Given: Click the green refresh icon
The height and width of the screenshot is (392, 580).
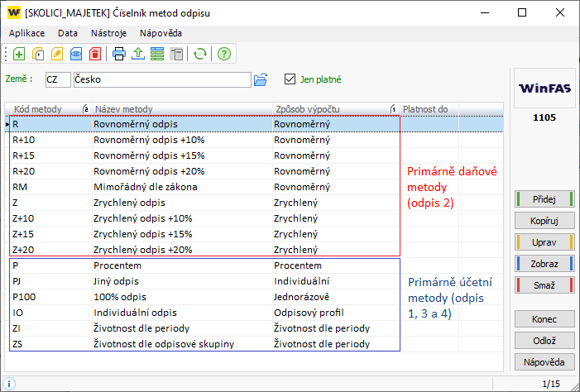Looking at the screenshot, I should [199, 55].
